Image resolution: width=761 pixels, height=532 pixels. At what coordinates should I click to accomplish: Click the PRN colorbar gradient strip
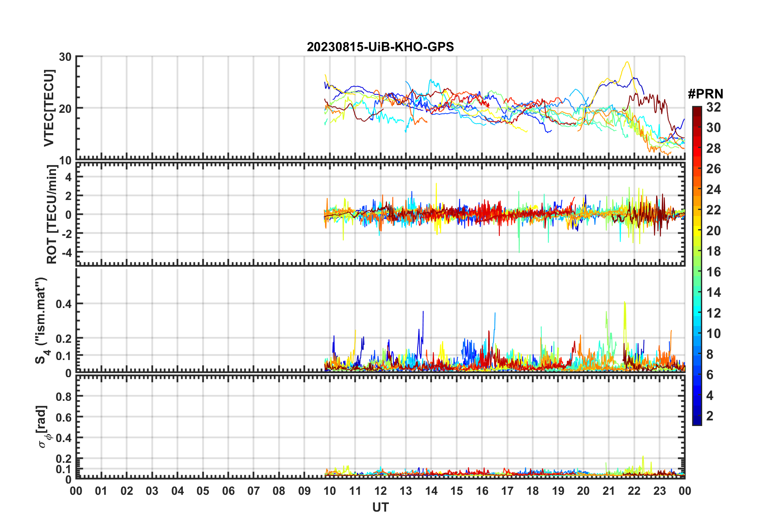(697, 266)
